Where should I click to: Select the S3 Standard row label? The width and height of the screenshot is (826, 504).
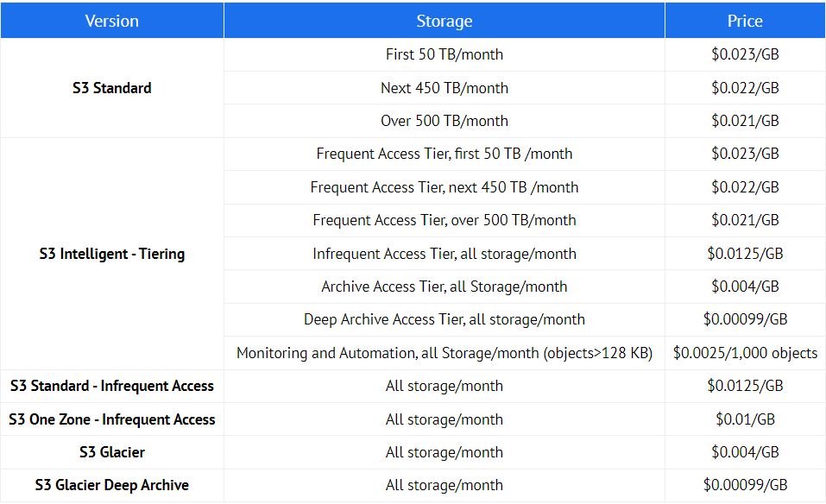click(112, 88)
